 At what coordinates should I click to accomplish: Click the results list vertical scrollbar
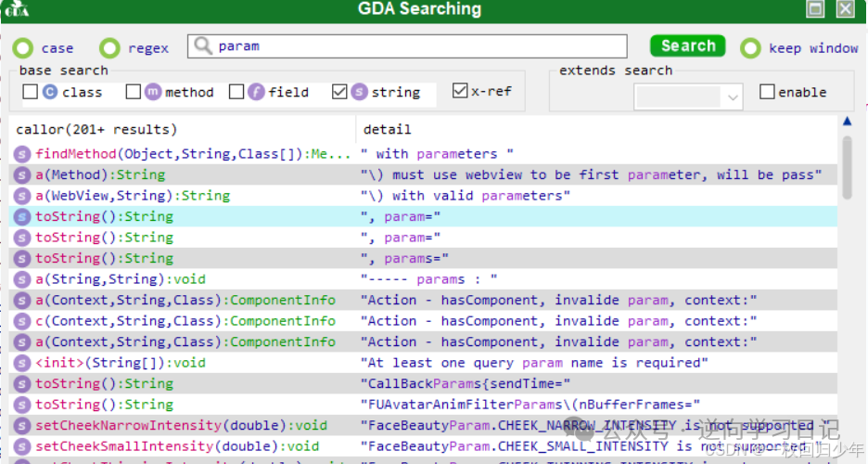(x=847, y=166)
